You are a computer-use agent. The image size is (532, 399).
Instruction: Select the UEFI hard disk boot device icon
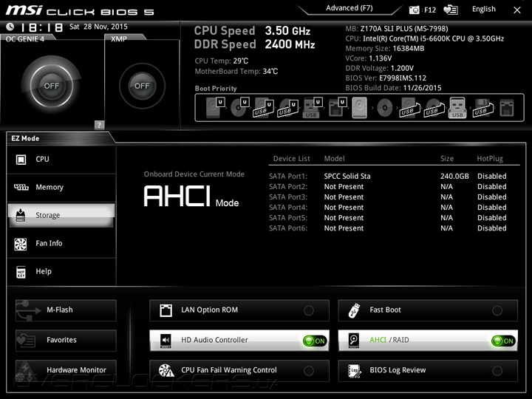pos(215,108)
